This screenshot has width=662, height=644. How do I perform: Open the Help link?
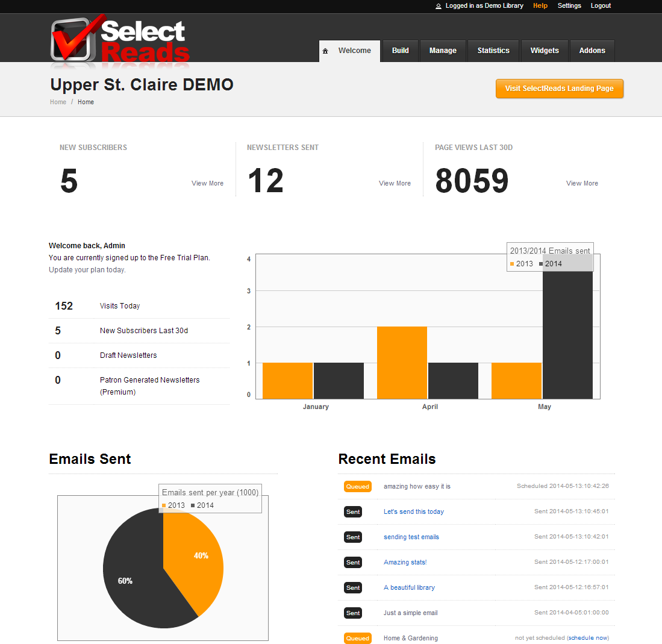coord(540,5)
